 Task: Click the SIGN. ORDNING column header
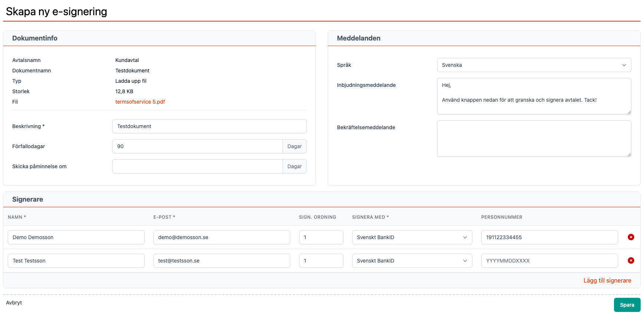318,217
